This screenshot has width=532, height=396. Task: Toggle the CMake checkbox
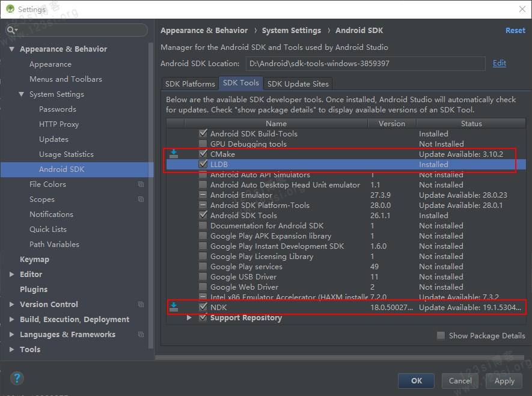[203, 154]
